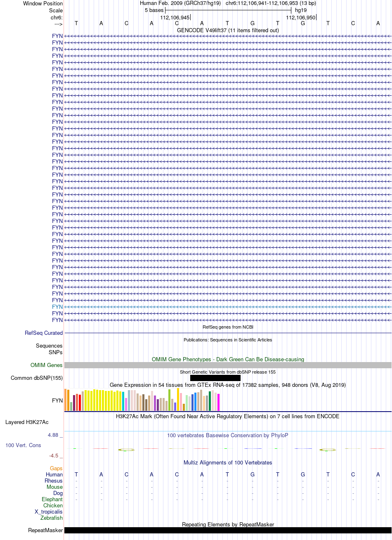
Task: Click the 112,106,950 position label
Action: click(x=301, y=17)
